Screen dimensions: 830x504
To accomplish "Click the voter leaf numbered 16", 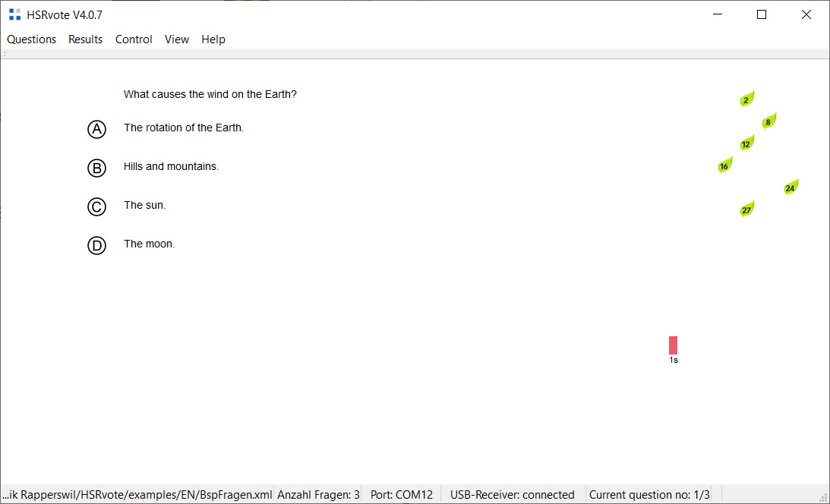I will coord(724,165).
